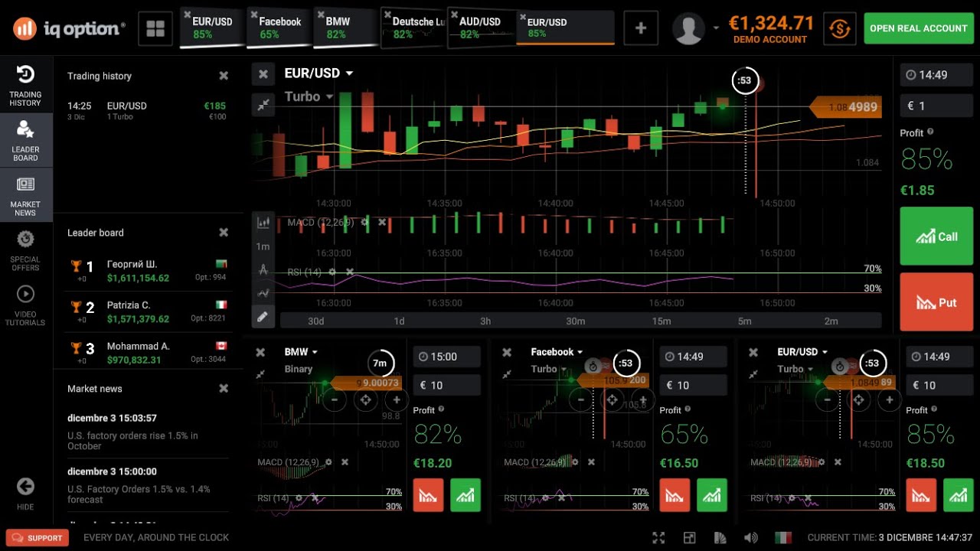The image size is (980, 551).
Task: Click the color theme icon in bottom bar
Action: pos(720,538)
